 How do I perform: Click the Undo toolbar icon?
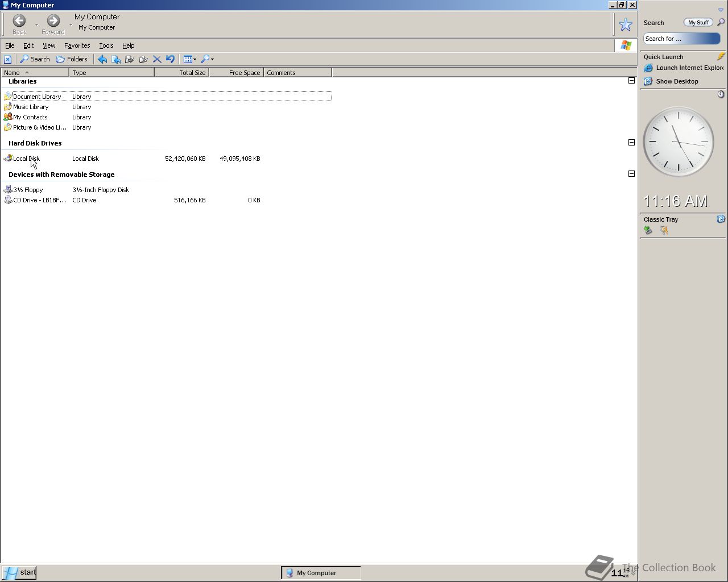[x=170, y=59]
